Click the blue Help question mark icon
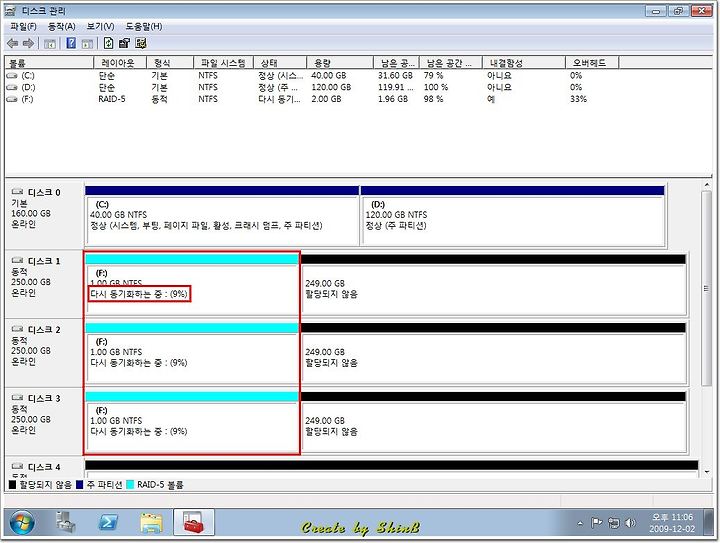Image resolution: width=720 pixels, height=543 pixels. pos(71,43)
